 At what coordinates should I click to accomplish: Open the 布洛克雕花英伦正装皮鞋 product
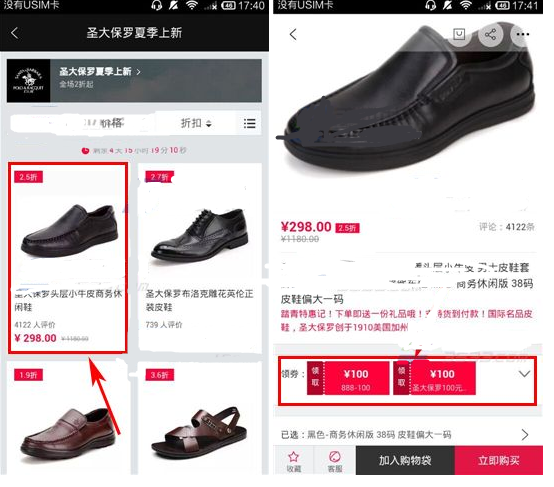tap(200, 257)
